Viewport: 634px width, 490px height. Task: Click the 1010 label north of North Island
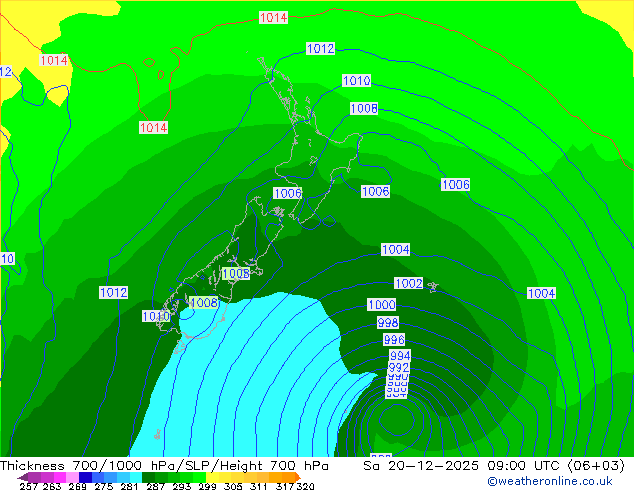coord(356,80)
